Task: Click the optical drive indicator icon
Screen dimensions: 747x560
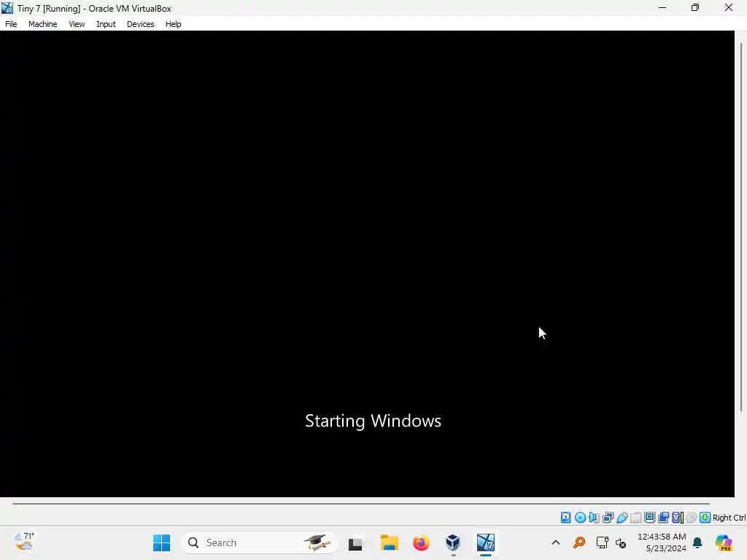Action: point(580,518)
